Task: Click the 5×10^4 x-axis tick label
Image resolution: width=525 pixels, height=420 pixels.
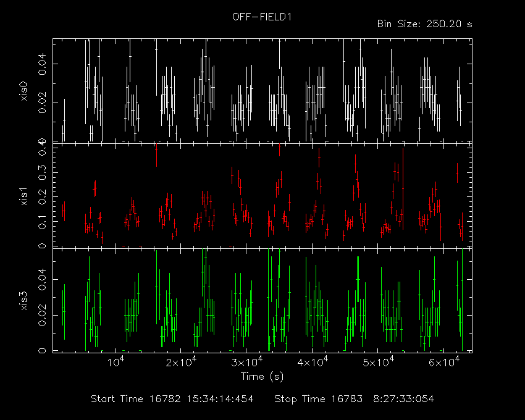Action: (x=379, y=361)
